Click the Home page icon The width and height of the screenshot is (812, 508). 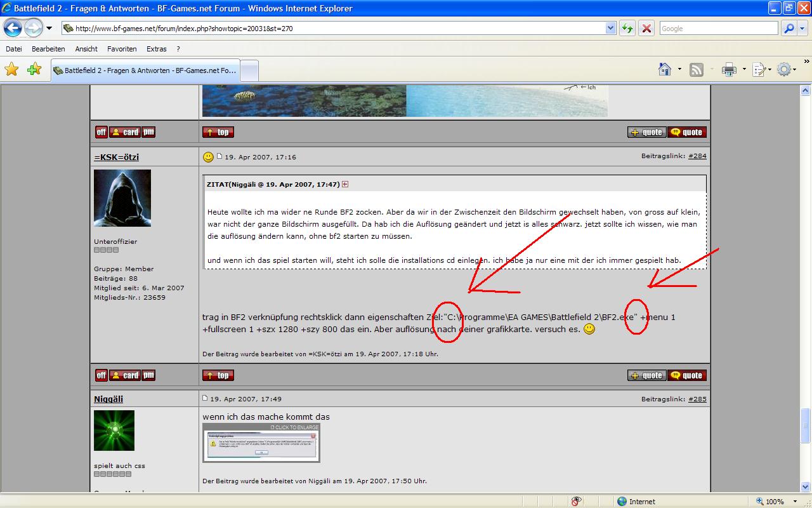point(665,69)
